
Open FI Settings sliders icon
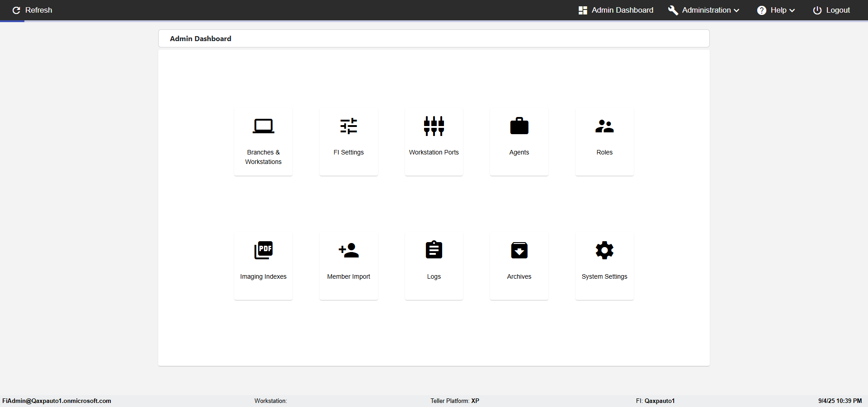[x=349, y=126]
